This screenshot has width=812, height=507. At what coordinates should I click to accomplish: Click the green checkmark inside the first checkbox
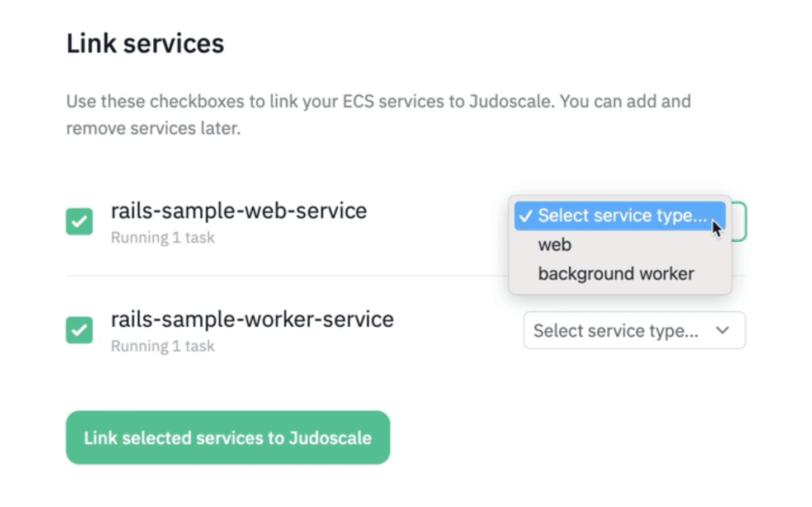coord(79,222)
